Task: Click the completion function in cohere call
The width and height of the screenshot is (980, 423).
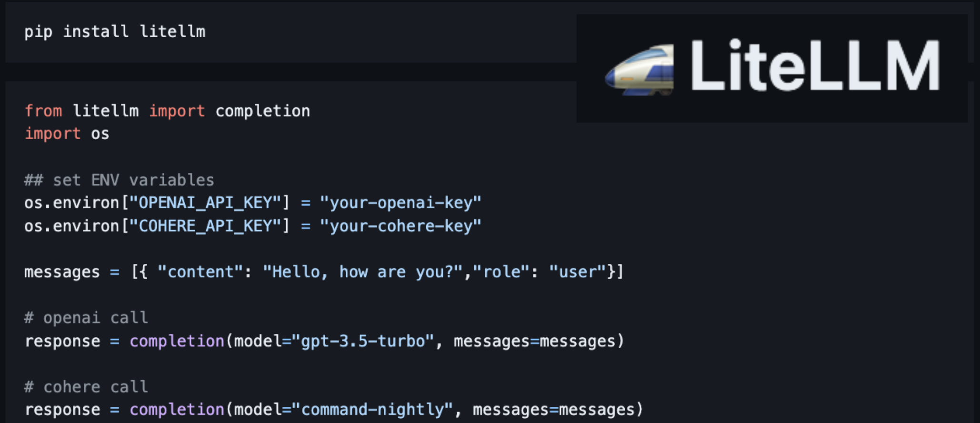Action: click(177, 410)
